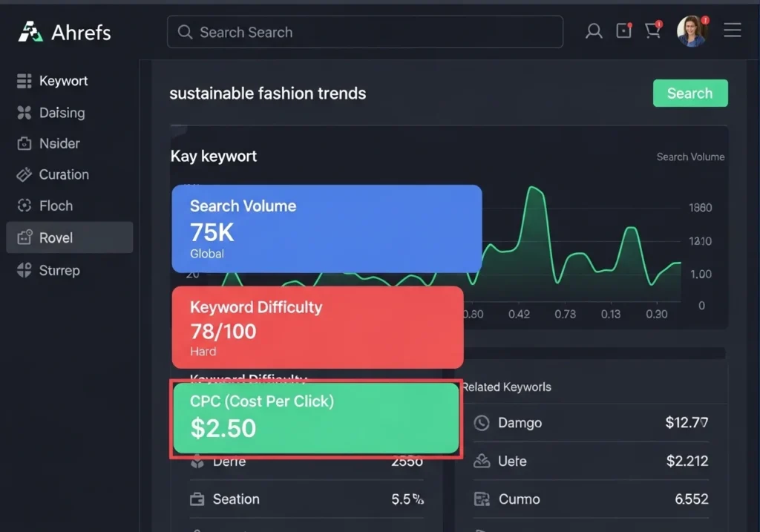
Task: Open the hamburger menu icon
Action: pyautogui.click(x=733, y=30)
